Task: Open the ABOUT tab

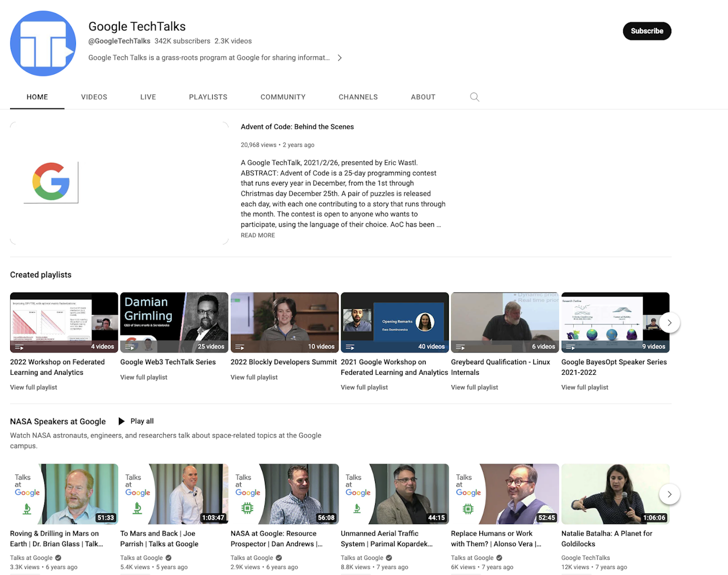Action: 423,97
